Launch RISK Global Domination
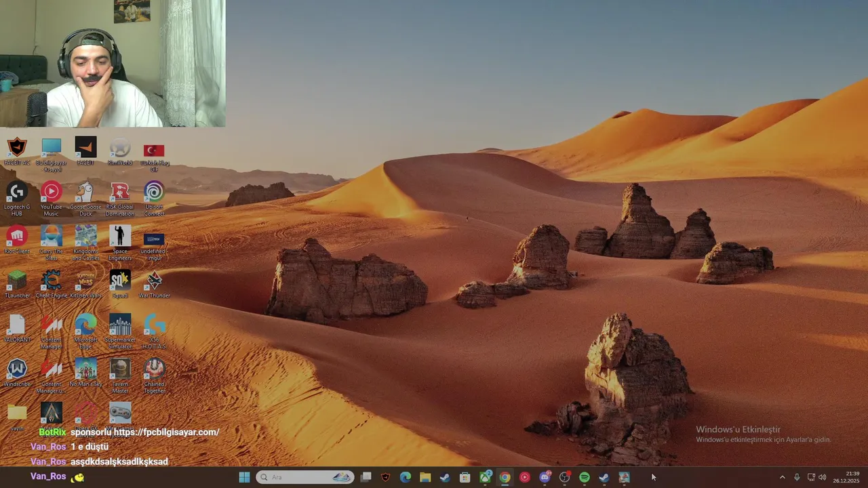Screen dimensions: 868x488 120,199
